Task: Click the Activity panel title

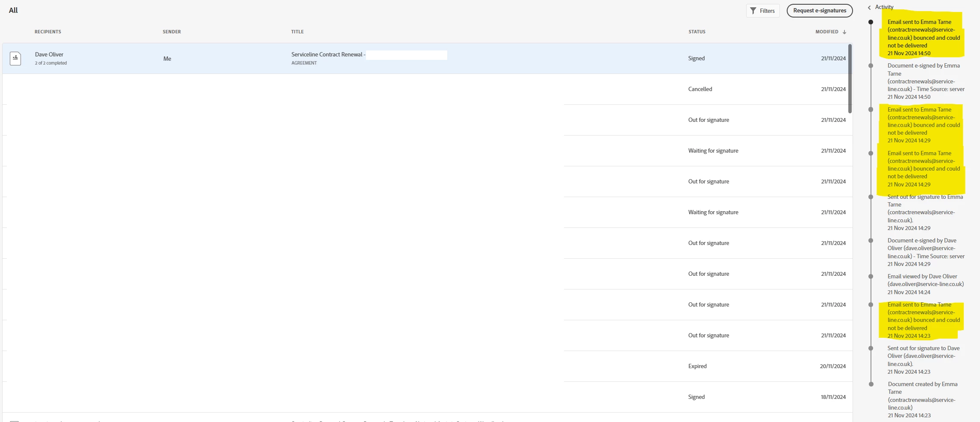Action: pos(884,7)
